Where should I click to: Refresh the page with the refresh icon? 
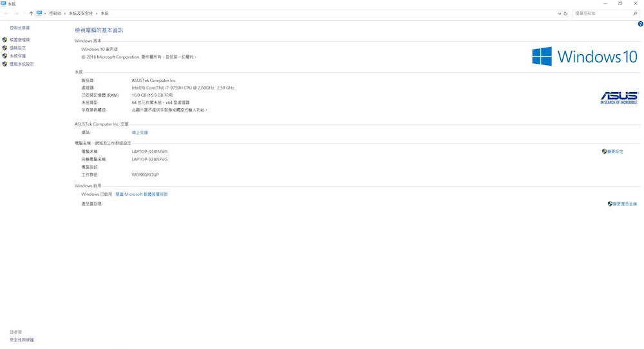565,14
